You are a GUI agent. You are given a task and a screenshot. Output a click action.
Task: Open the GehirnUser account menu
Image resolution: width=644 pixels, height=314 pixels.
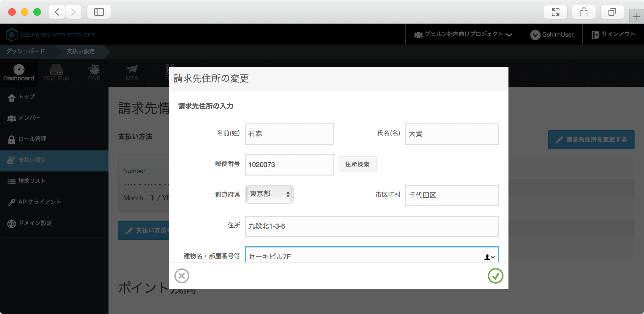click(x=552, y=35)
